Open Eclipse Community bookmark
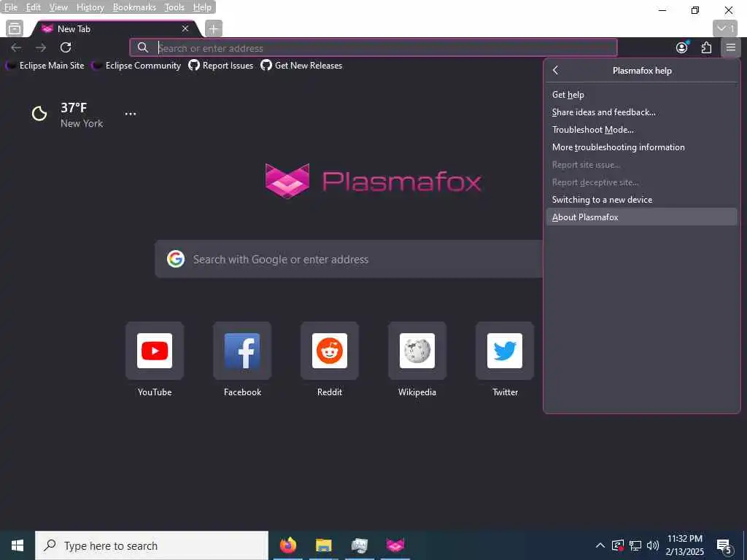Image resolution: width=747 pixels, height=560 pixels. [x=136, y=65]
